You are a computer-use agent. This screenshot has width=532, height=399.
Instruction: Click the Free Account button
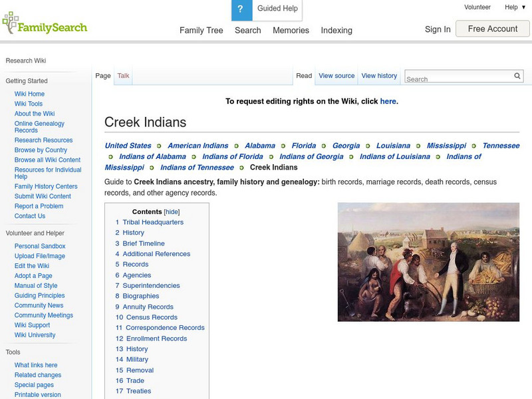click(x=492, y=29)
